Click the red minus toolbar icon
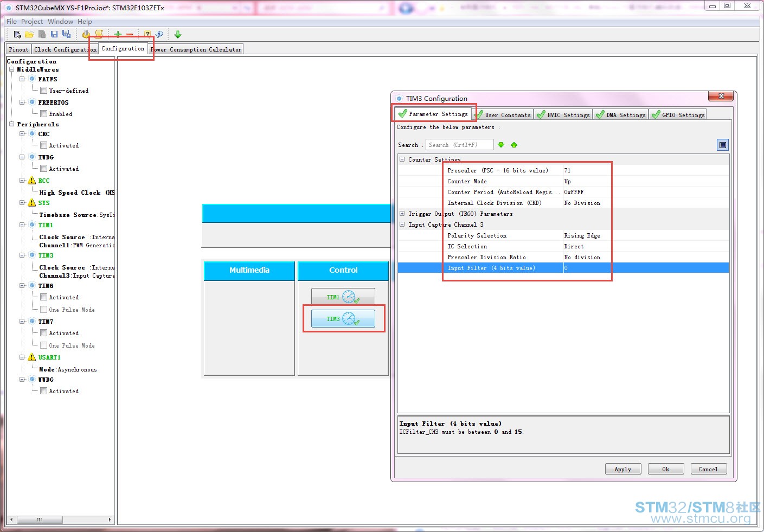Image resolution: width=764 pixels, height=532 pixels. pyautogui.click(x=129, y=34)
